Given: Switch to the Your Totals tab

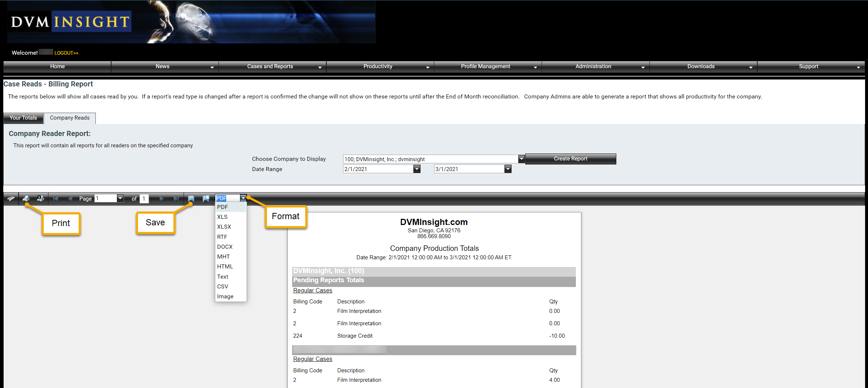Looking at the screenshot, I should [23, 118].
